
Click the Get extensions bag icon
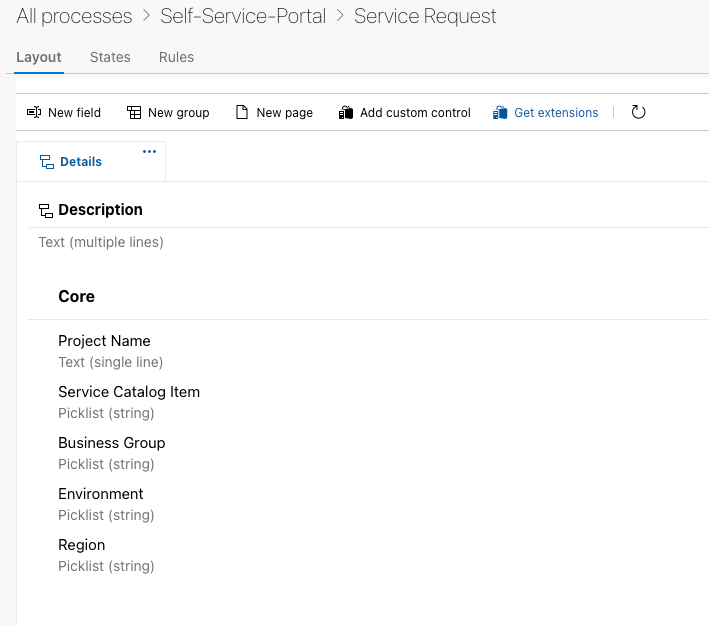500,112
